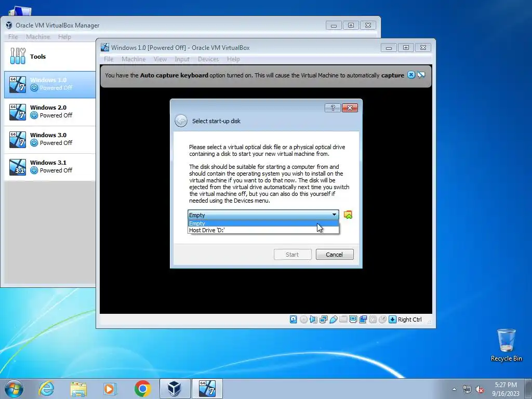The width and height of the screenshot is (532, 399).
Task: Select Windows 3.1 machine in Manager list
Action: click(x=50, y=167)
